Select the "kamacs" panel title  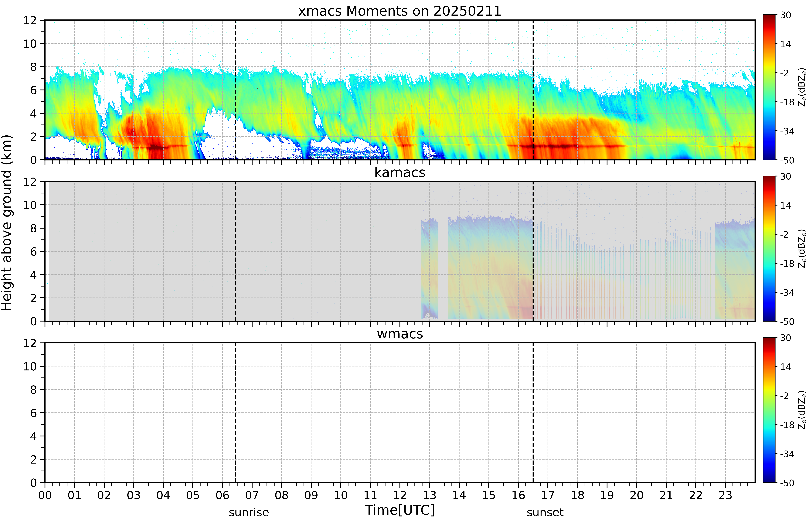400,172
